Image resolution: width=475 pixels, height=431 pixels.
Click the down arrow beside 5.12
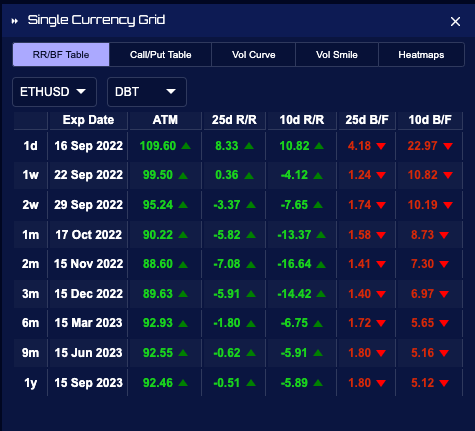[444, 383]
